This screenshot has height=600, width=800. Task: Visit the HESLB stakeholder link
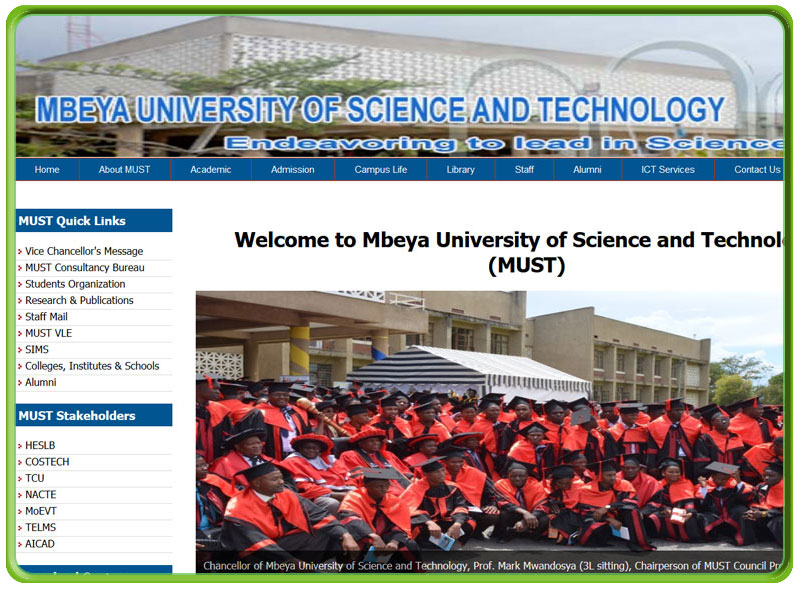pyautogui.click(x=40, y=445)
